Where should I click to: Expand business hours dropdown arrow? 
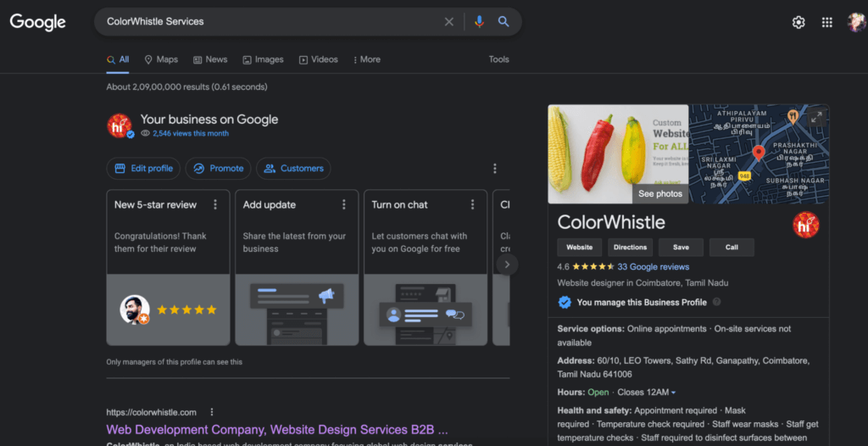click(674, 393)
